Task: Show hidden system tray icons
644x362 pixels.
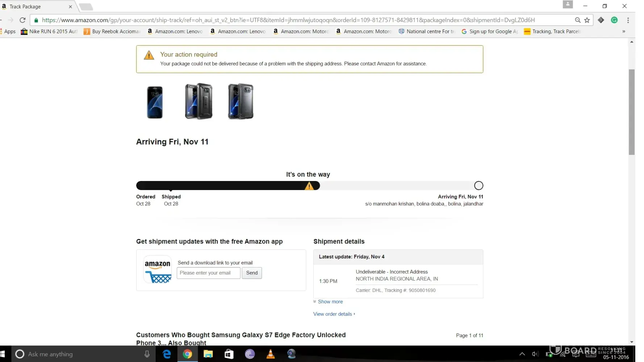Action: click(522, 354)
